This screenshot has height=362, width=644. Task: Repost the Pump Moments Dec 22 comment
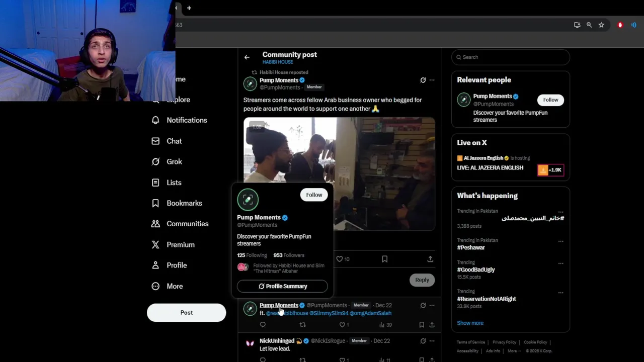point(302,325)
